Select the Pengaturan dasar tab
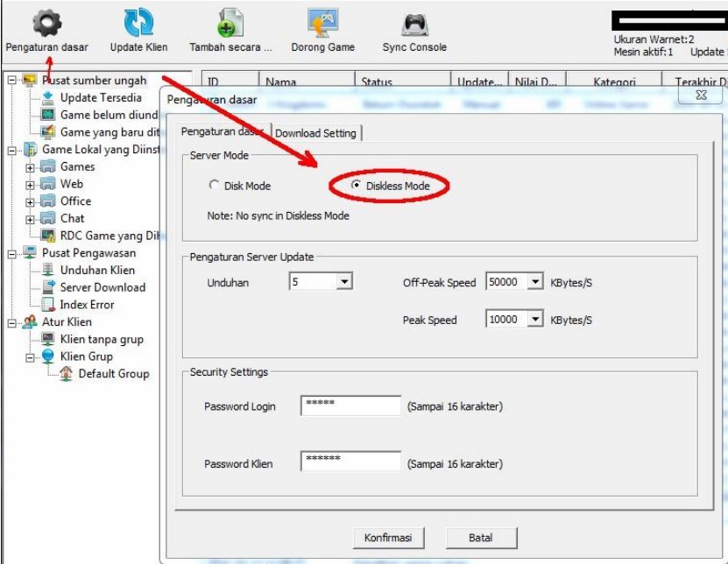 220,133
